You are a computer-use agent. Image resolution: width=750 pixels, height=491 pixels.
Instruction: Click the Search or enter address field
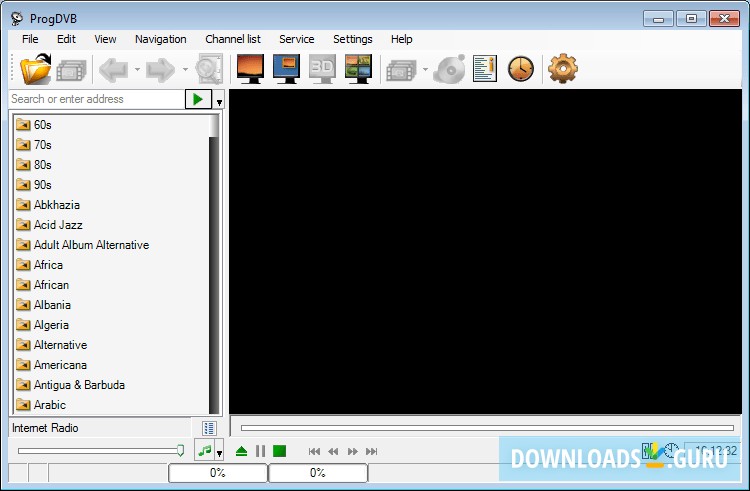pos(97,99)
